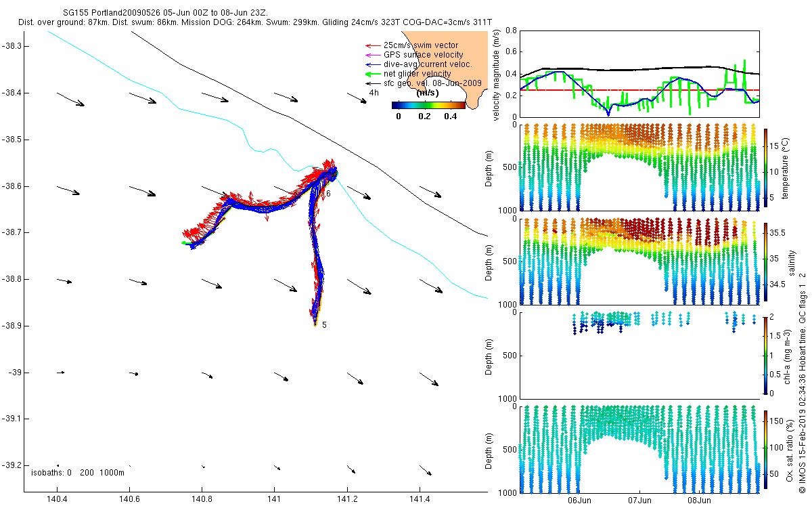812x508 pixels.
Task: Click 'Depth (m)' label of chl-a panel
Action: [x=489, y=355]
